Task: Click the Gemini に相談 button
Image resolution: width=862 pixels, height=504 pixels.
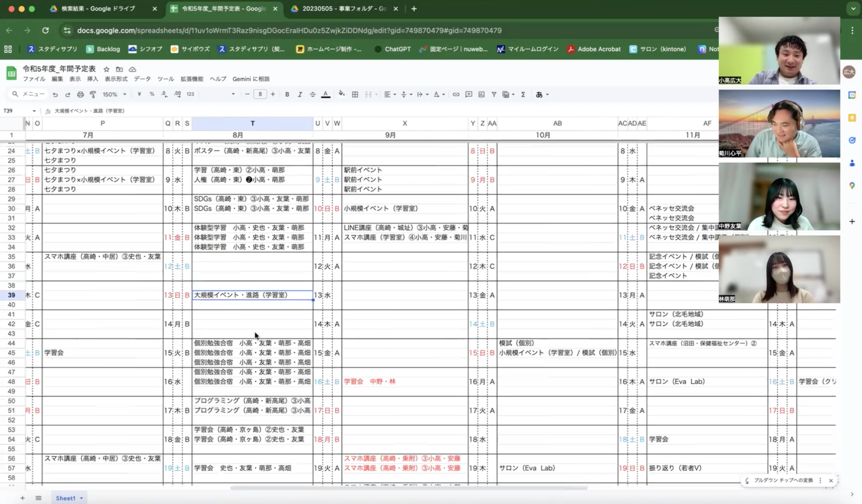Action: 251,79
